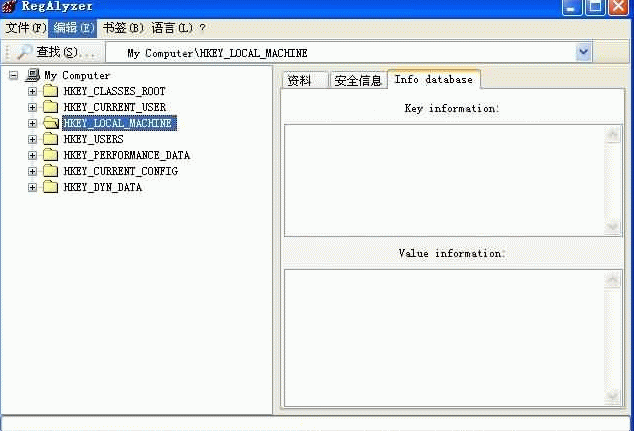
Task: Open the 文件(F) menu
Action: tap(25, 28)
